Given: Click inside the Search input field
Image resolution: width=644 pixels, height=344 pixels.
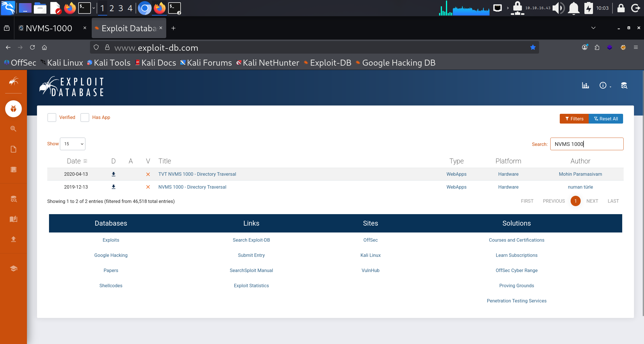Looking at the screenshot, I should pyautogui.click(x=587, y=144).
